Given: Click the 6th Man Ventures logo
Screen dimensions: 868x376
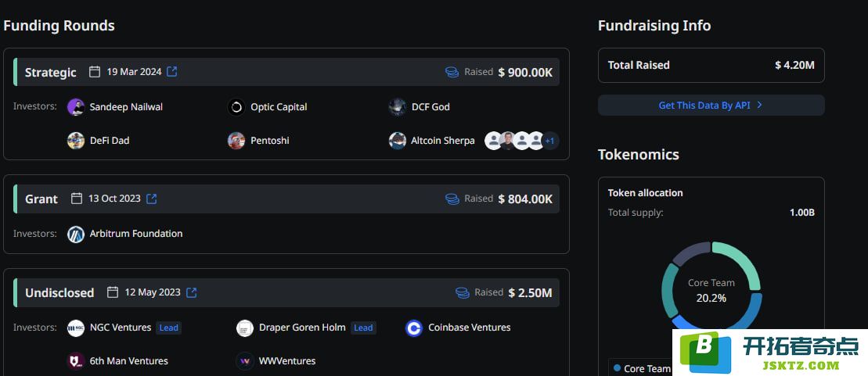Looking at the screenshot, I should coord(76,361).
